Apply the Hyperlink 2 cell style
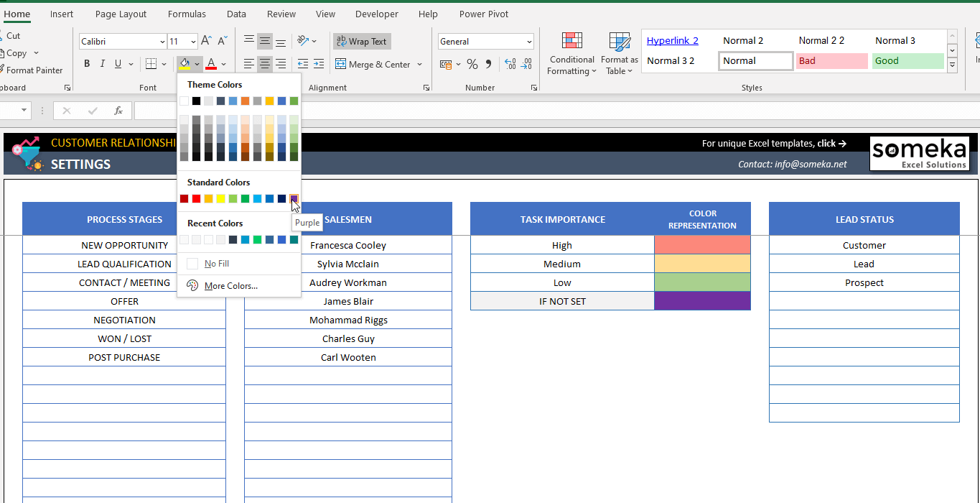 click(672, 40)
